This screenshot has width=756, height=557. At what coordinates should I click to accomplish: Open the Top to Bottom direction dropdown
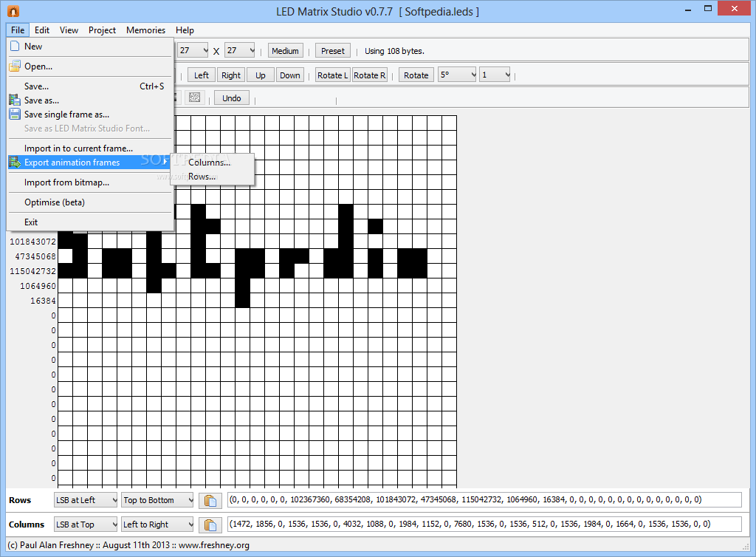157,500
